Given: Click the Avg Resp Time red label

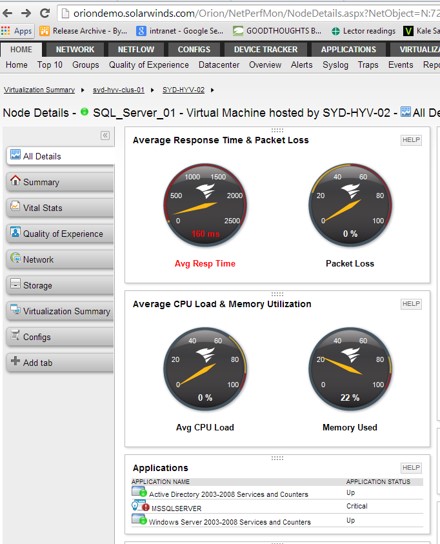Looking at the screenshot, I should (x=205, y=264).
